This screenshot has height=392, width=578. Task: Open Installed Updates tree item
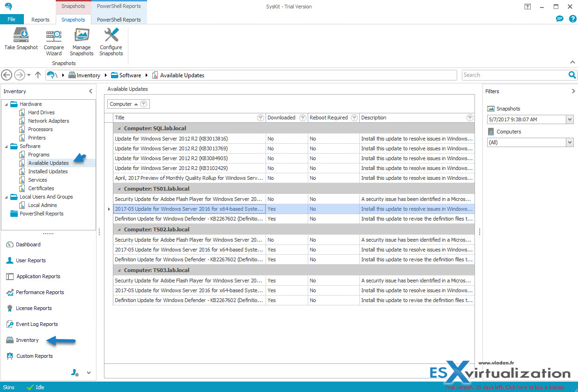pos(48,171)
